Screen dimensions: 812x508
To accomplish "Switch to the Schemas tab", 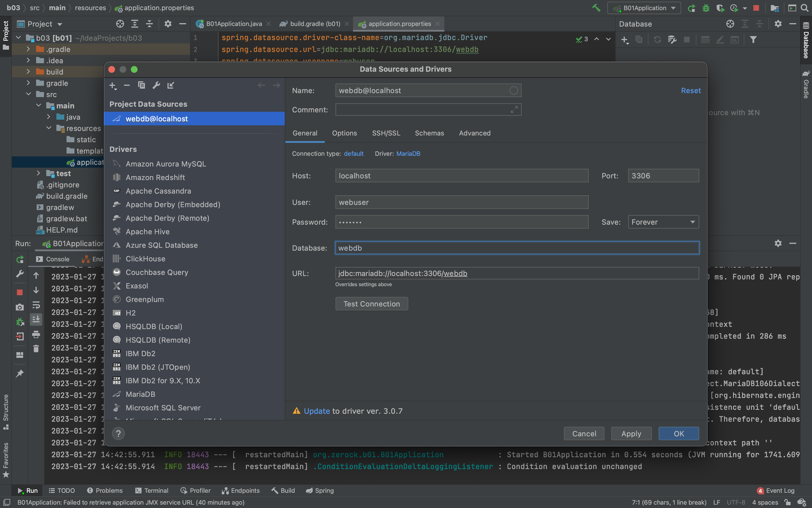I will pyautogui.click(x=429, y=133).
